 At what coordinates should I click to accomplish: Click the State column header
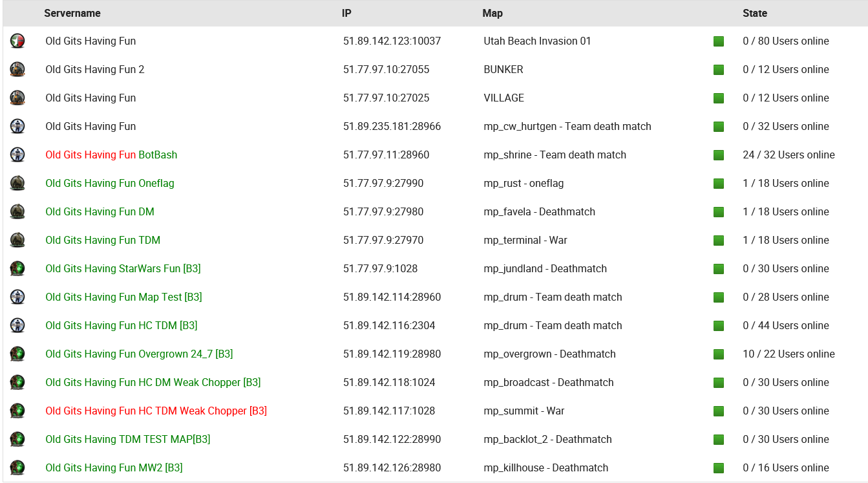(x=755, y=13)
